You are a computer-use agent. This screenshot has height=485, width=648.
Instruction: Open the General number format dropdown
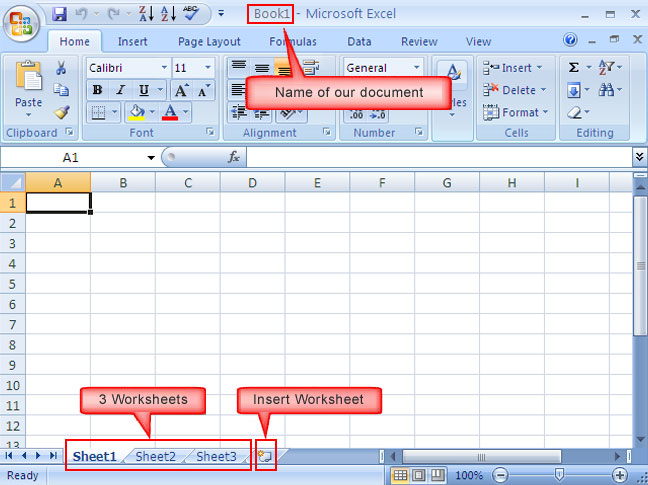pyautogui.click(x=417, y=67)
